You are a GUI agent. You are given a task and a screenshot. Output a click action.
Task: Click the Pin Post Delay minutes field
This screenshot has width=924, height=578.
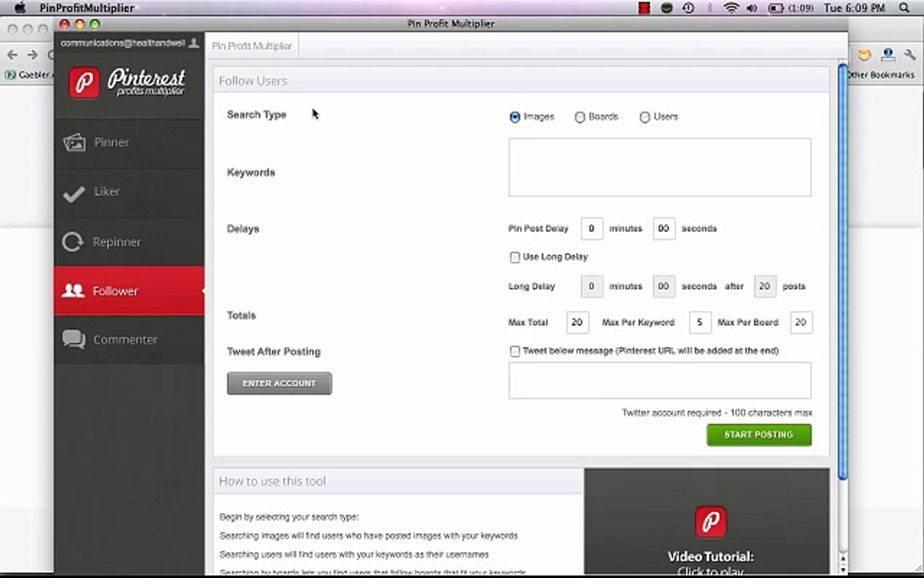coord(592,229)
